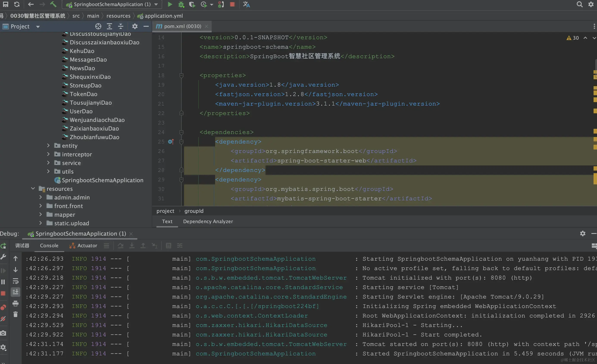Expand the service package folder
Screen dimensions: 597x364
[48, 162]
